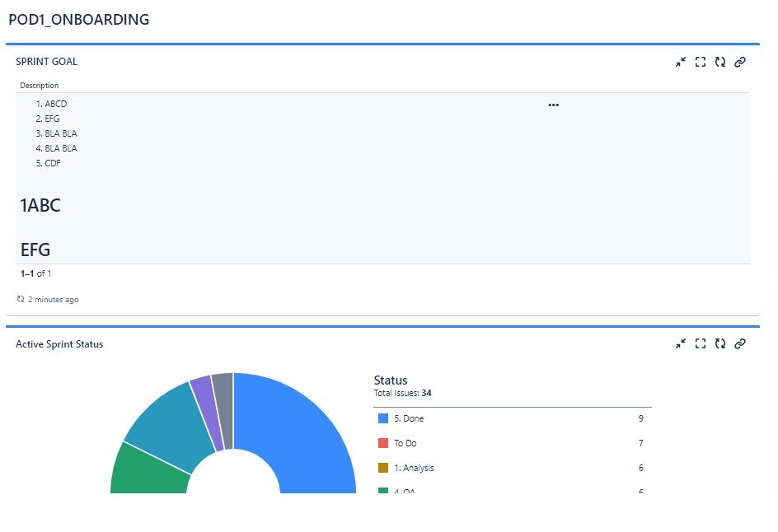Open the three-dots row actions menu
This screenshot has height=532, width=778.
(553, 105)
